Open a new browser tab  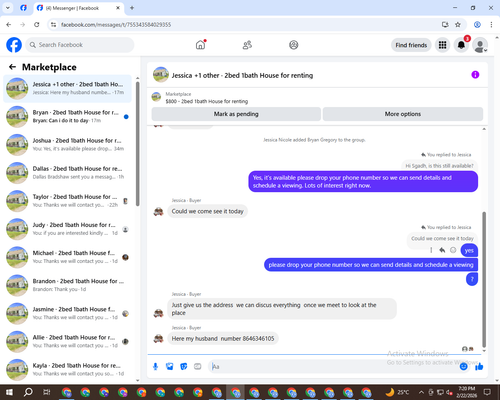(x=132, y=8)
